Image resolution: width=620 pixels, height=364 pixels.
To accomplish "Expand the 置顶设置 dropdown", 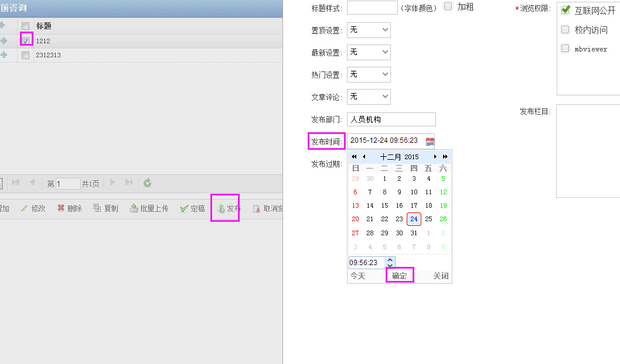I will (x=369, y=30).
